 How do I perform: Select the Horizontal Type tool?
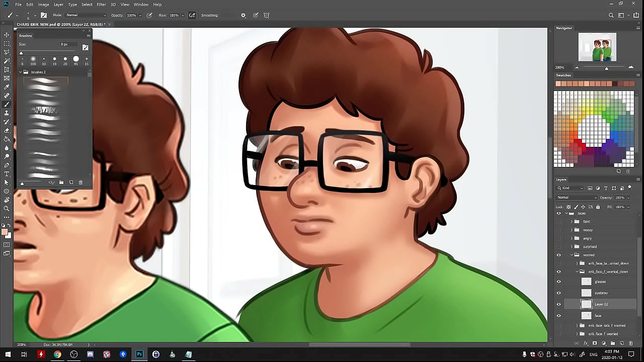tap(7, 174)
